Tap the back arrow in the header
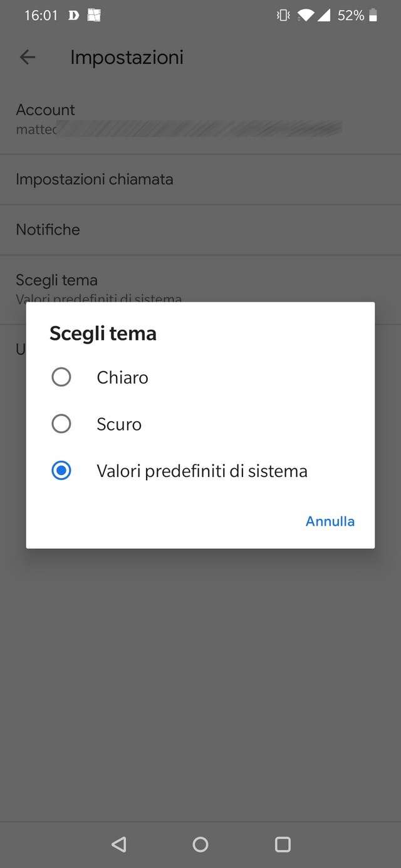Image resolution: width=401 pixels, height=868 pixels. tap(28, 58)
